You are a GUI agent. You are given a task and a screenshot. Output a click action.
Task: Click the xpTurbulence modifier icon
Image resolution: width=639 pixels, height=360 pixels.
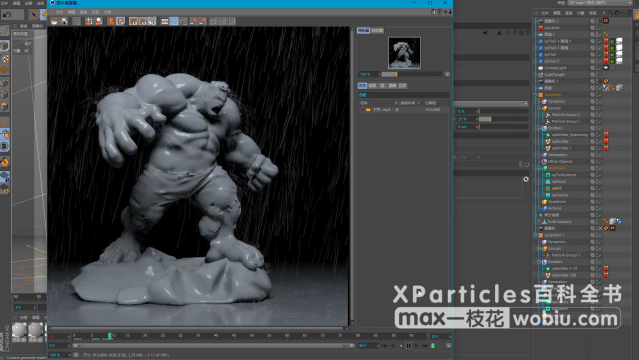[x=548, y=175]
